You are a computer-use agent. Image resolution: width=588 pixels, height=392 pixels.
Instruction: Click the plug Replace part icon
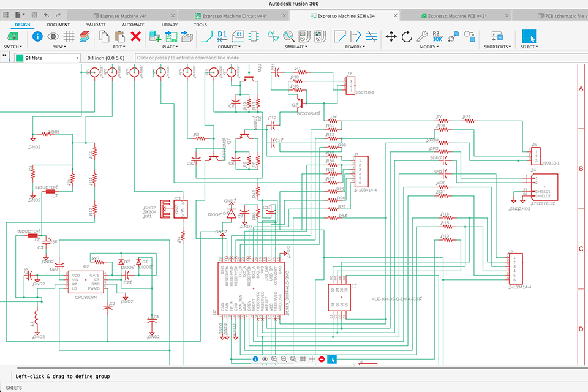[453, 36]
